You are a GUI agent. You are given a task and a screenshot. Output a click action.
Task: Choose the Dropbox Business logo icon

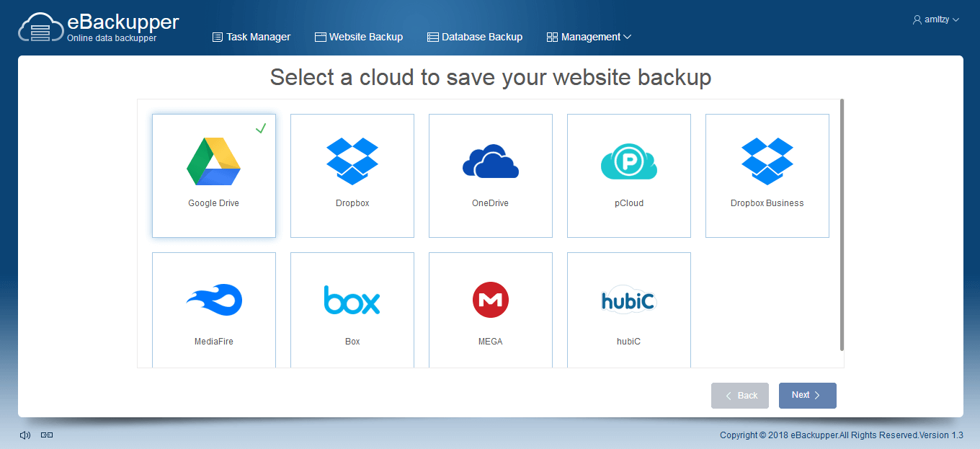pos(767,161)
